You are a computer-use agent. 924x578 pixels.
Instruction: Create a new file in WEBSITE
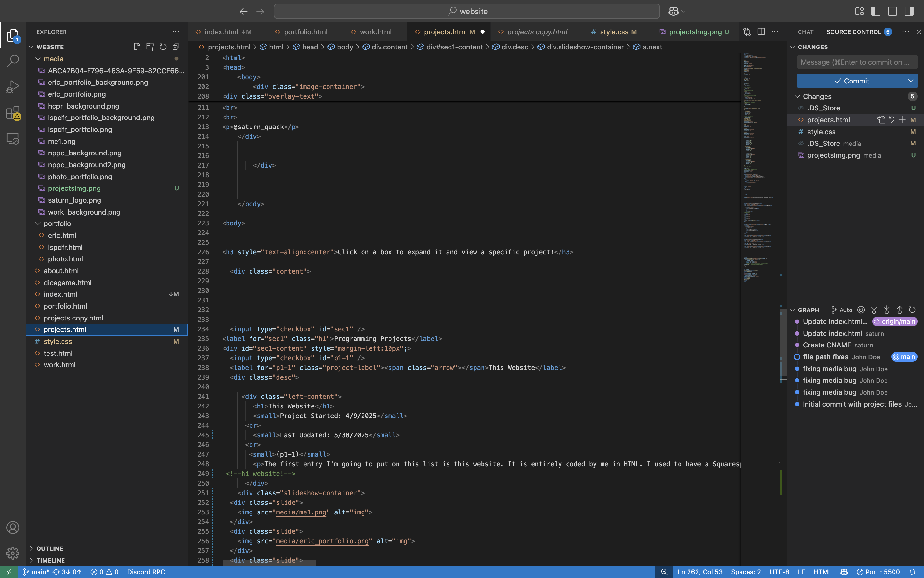click(x=137, y=47)
